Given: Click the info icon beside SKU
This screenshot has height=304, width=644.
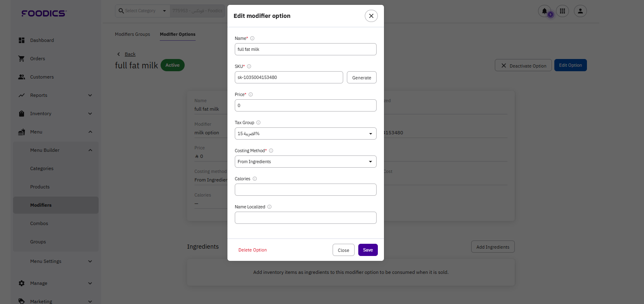Looking at the screenshot, I should point(249,66).
